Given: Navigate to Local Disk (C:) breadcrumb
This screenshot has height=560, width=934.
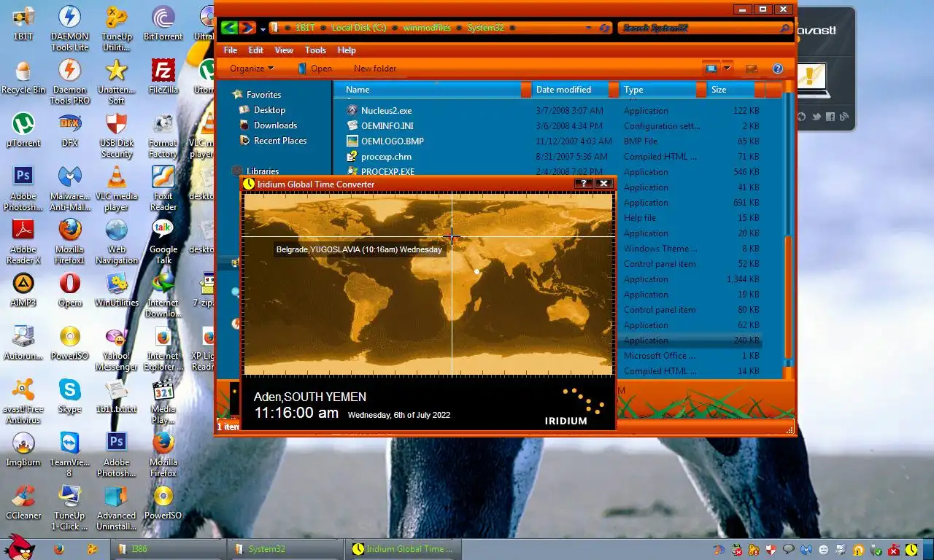Looking at the screenshot, I should (x=358, y=28).
